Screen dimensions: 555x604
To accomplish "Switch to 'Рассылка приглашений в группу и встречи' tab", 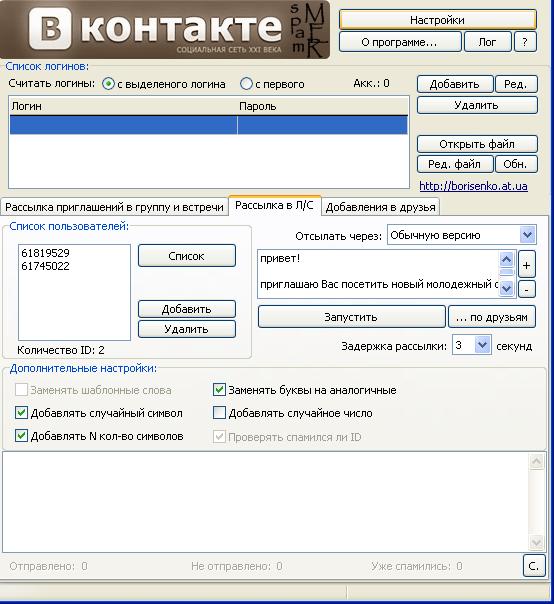I will click(x=114, y=207).
